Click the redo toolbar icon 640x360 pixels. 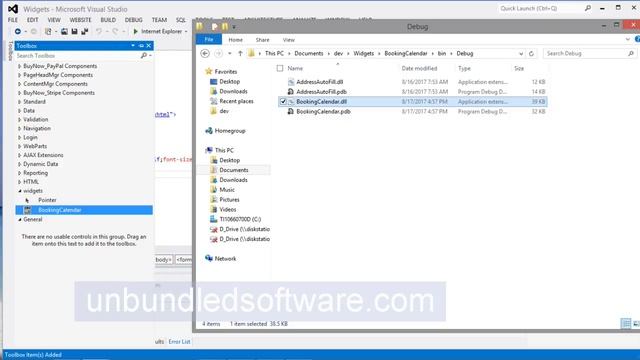(116, 31)
